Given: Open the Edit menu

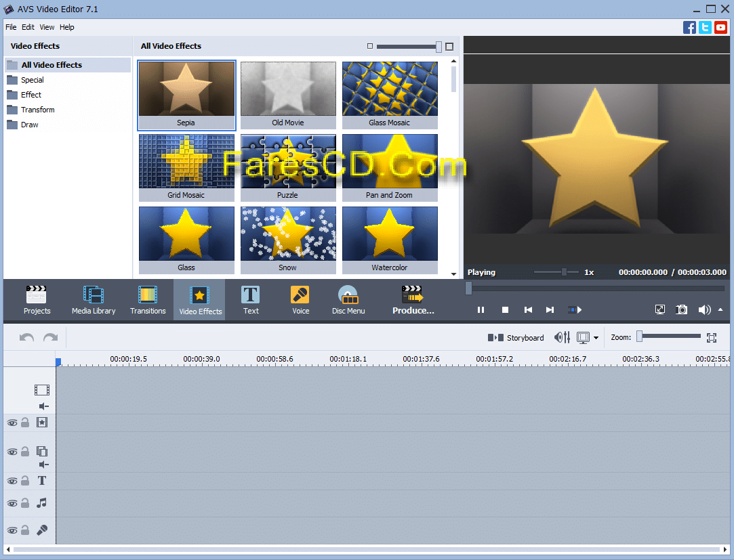Looking at the screenshot, I should (x=28, y=27).
